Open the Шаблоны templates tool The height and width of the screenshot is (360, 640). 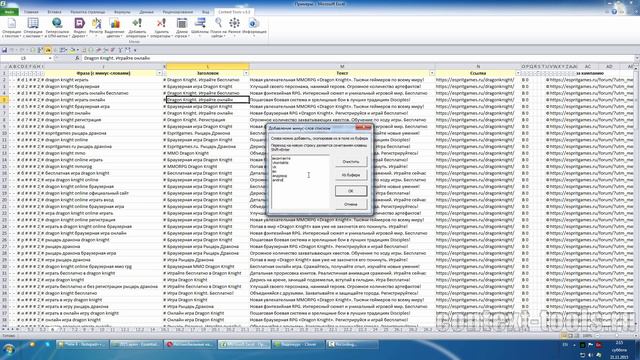[x=200, y=28]
